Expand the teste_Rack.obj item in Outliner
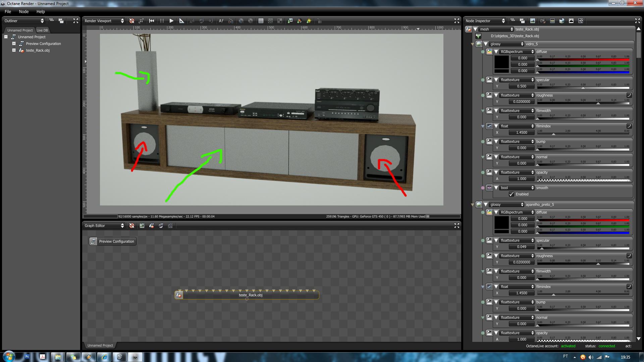644x362 pixels. click(x=14, y=50)
